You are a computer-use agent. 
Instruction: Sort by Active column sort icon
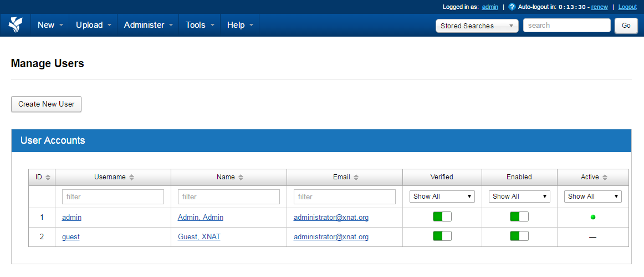click(x=605, y=178)
